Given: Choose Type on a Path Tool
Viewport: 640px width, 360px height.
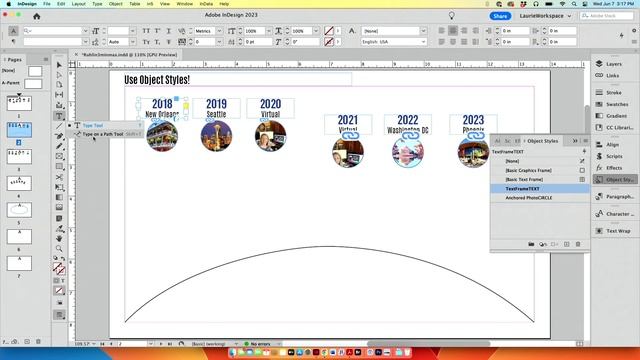Looking at the screenshot, I should (107, 134).
